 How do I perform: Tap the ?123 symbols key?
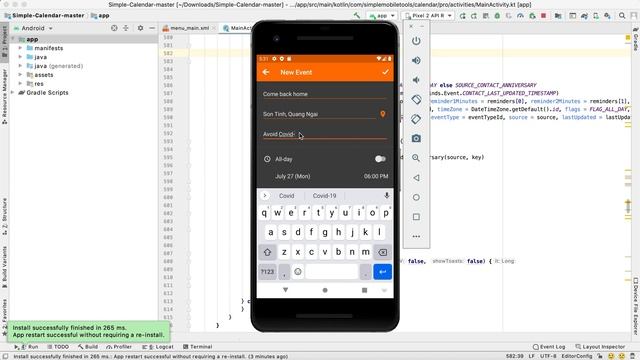(x=267, y=271)
